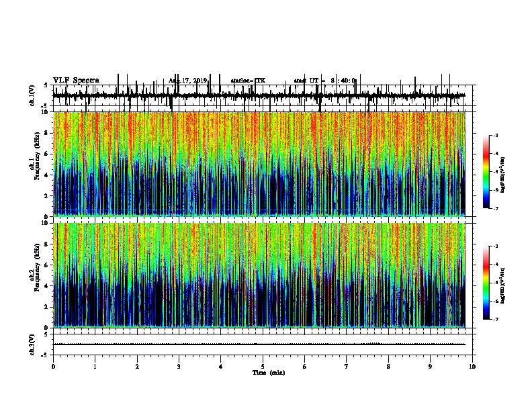This screenshot has height=411, width=532.
Task: Click the '6' kHz tick of ch.2 spectrogram
Action: pos(47,265)
